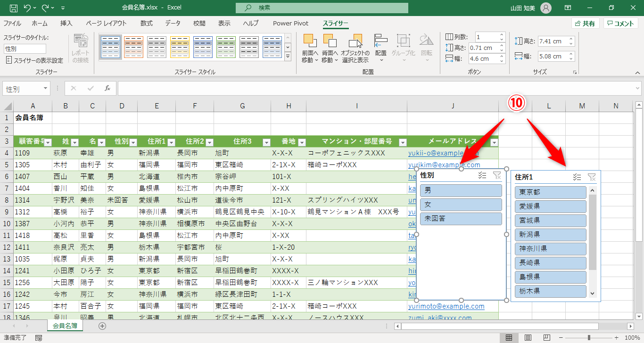Viewport: 644px width, 343px height.
Task: Click the user account avatar for 山田 知美
Action: coord(546,8)
